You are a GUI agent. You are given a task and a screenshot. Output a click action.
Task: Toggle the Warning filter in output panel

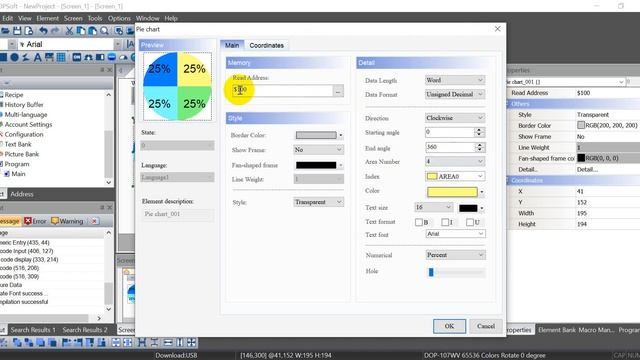coord(67,221)
